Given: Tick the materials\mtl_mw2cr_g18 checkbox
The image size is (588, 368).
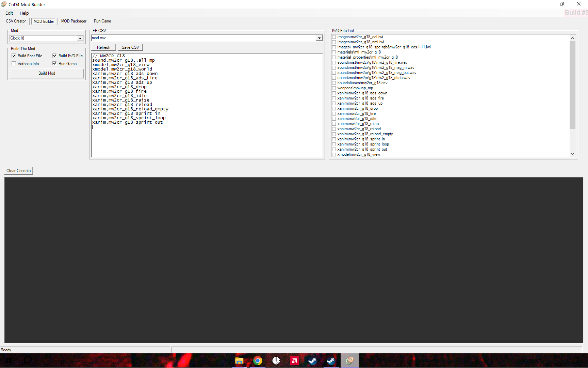Looking at the screenshot, I should pyautogui.click(x=334, y=52).
